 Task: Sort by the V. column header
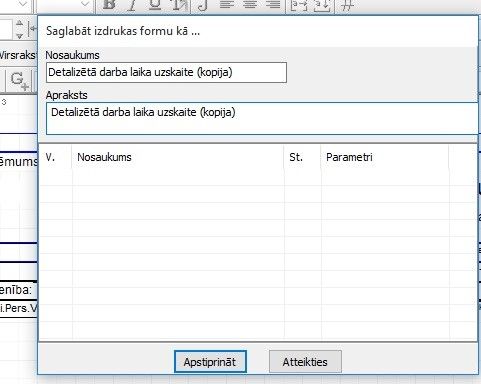pos(55,157)
